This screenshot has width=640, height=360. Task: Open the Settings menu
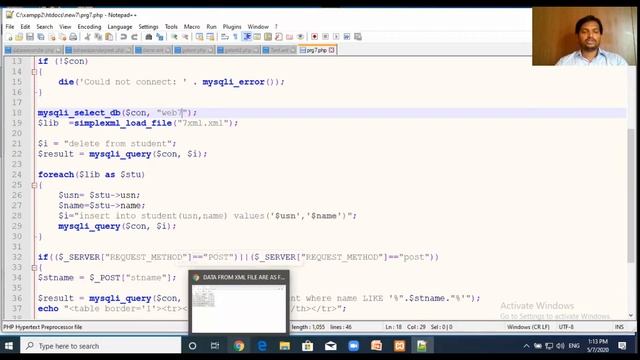tap(148, 27)
